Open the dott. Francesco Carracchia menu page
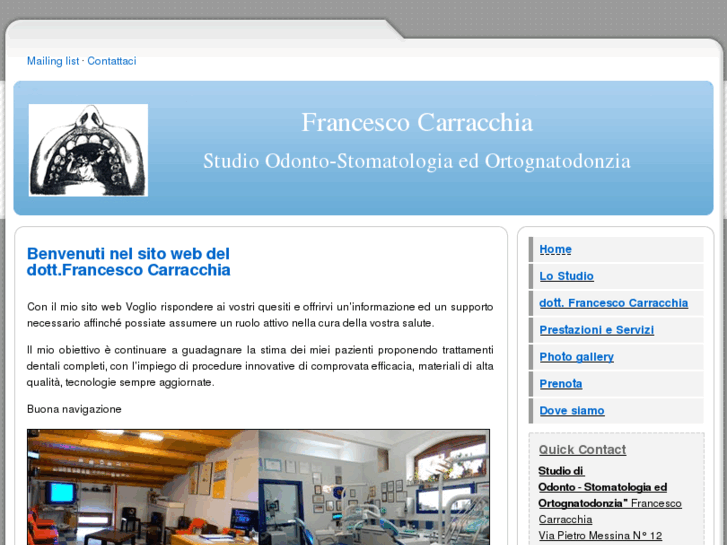The width and height of the screenshot is (727, 545). coord(613,303)
